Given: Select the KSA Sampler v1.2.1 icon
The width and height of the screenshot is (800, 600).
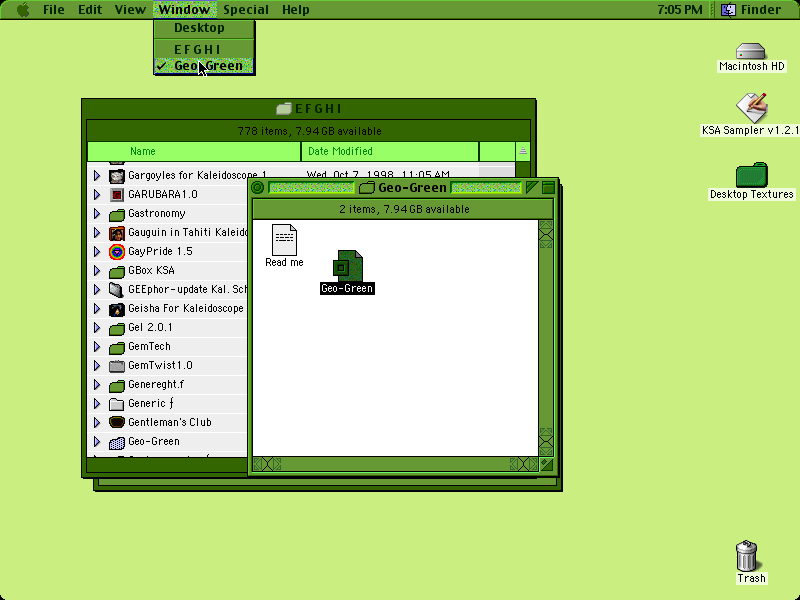Looking at the screenshot, I should (x=752, y=107).
